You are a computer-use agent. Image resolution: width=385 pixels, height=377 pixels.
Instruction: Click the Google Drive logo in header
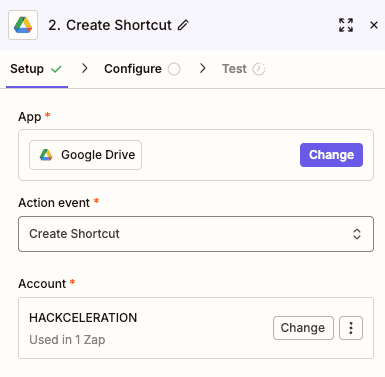pyautogui.click(x=23, y=25)
